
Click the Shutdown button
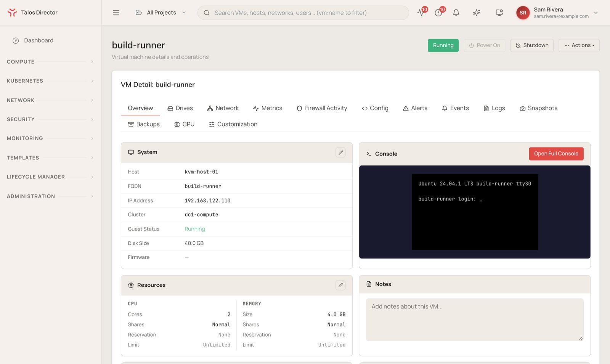[532, 45]
